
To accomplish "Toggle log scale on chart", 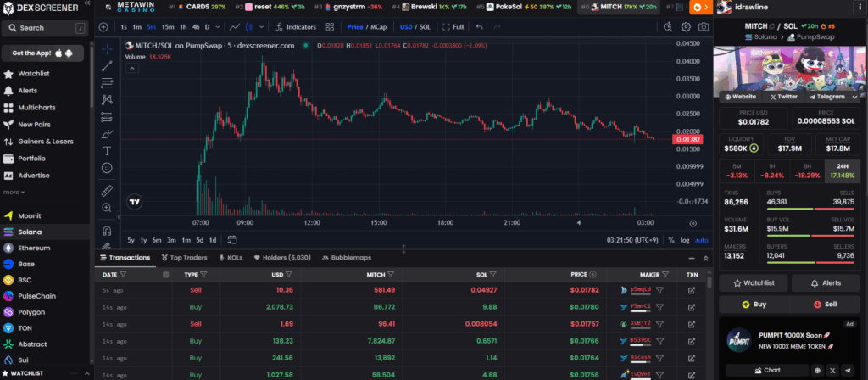I will click(x=685, y=240).
